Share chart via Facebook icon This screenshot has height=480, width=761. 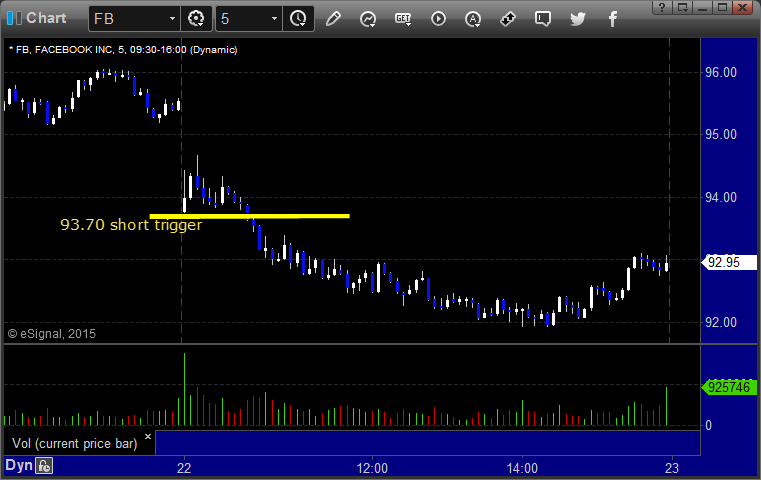(613, 19)
